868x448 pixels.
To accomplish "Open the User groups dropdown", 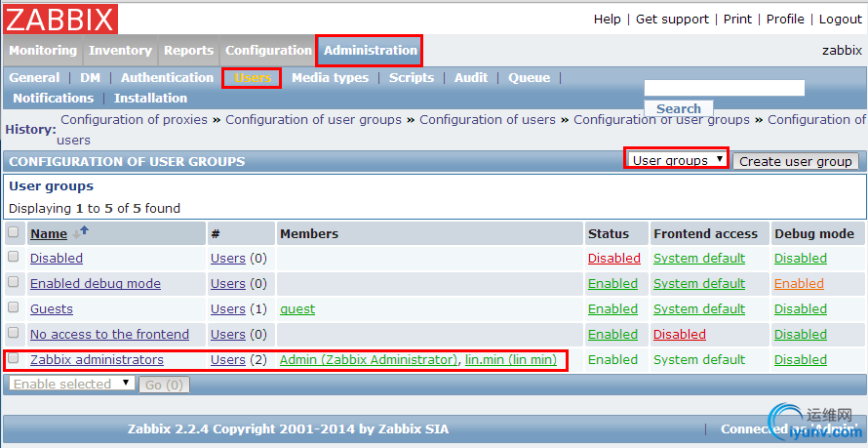I will click(678, 161).
